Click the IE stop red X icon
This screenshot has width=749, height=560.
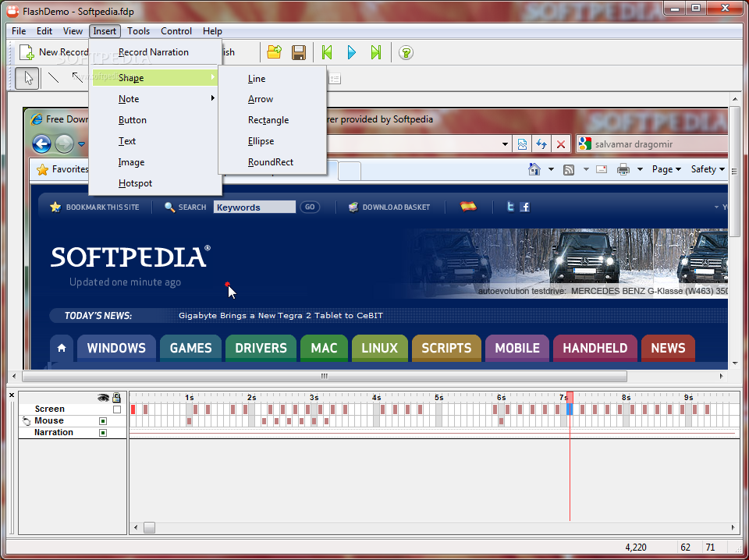561,144
